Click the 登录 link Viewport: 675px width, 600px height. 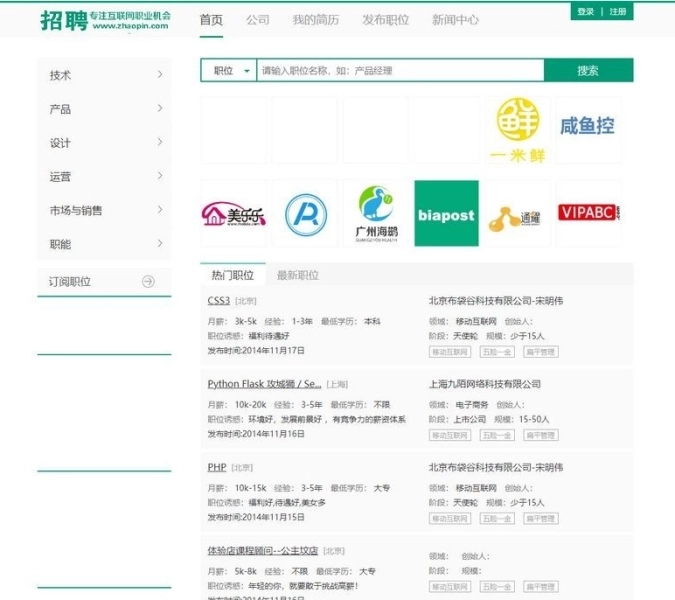585,12
